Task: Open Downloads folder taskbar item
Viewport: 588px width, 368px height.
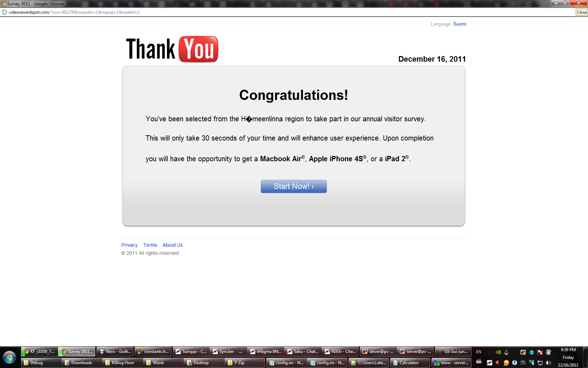Action: 82,363
